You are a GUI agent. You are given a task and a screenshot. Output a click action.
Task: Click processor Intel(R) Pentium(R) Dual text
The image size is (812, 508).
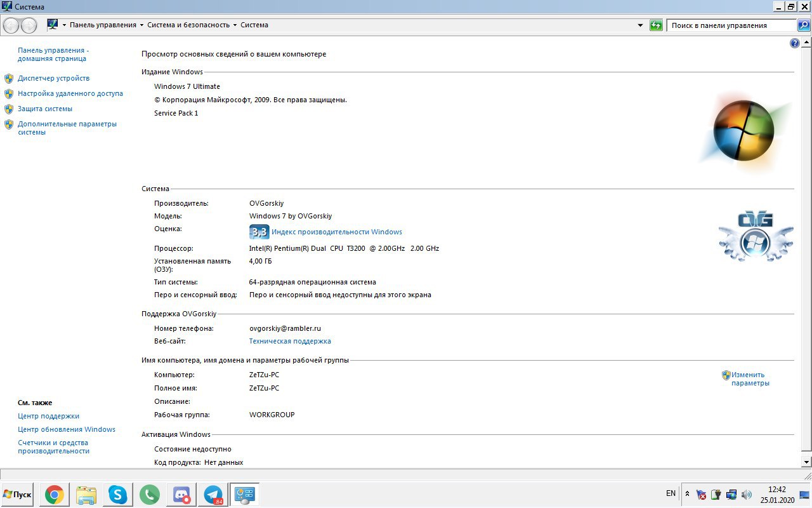[344, 248]
